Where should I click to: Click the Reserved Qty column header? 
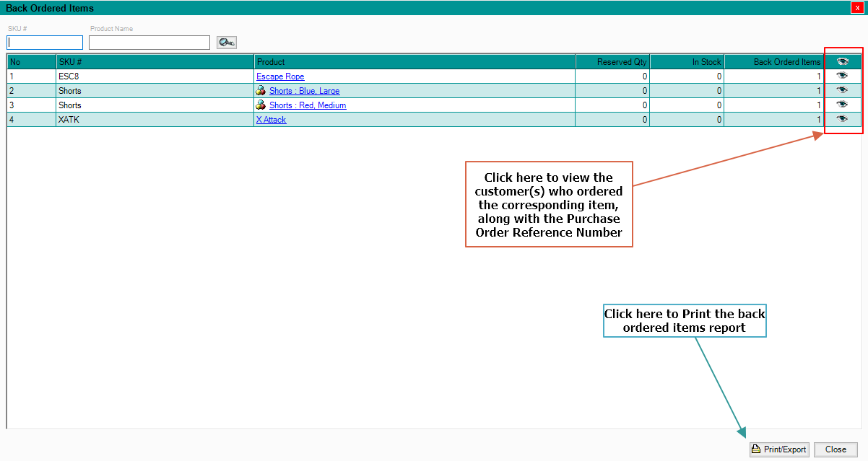(x=612, y=62)
